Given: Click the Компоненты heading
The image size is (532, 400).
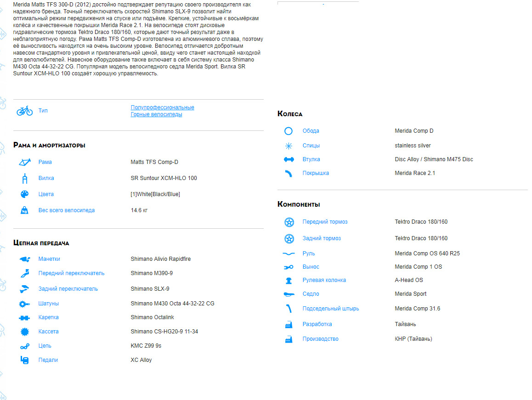Looking at the screenshot, I should click(299, 204).
